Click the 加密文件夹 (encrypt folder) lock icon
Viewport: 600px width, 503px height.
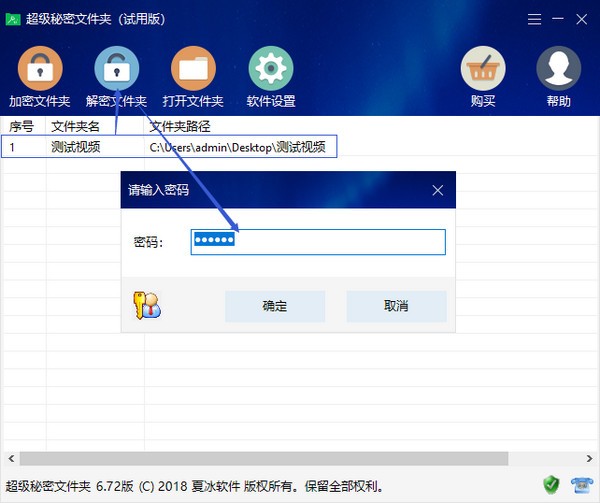[x=40, y=70]
